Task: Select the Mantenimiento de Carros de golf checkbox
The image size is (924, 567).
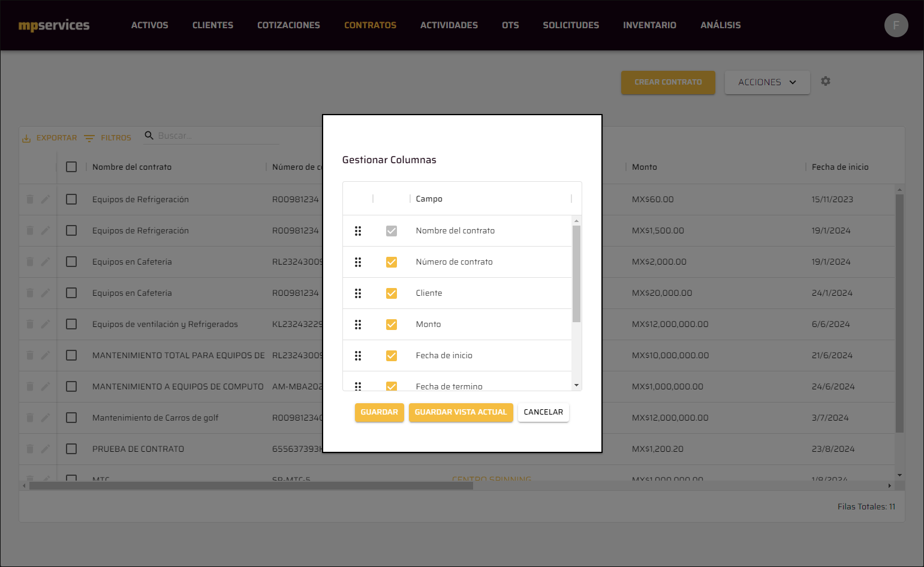Action: [x=71, y=418]
